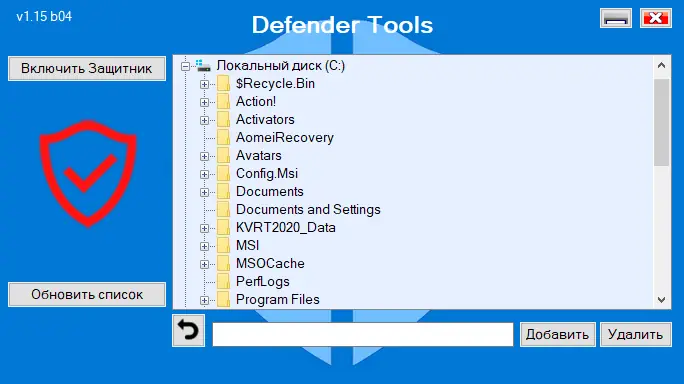Click the folder icon next to AomeiRecovery
The height and width of the screenshot is (384, 684).
[x=223, y=137]
